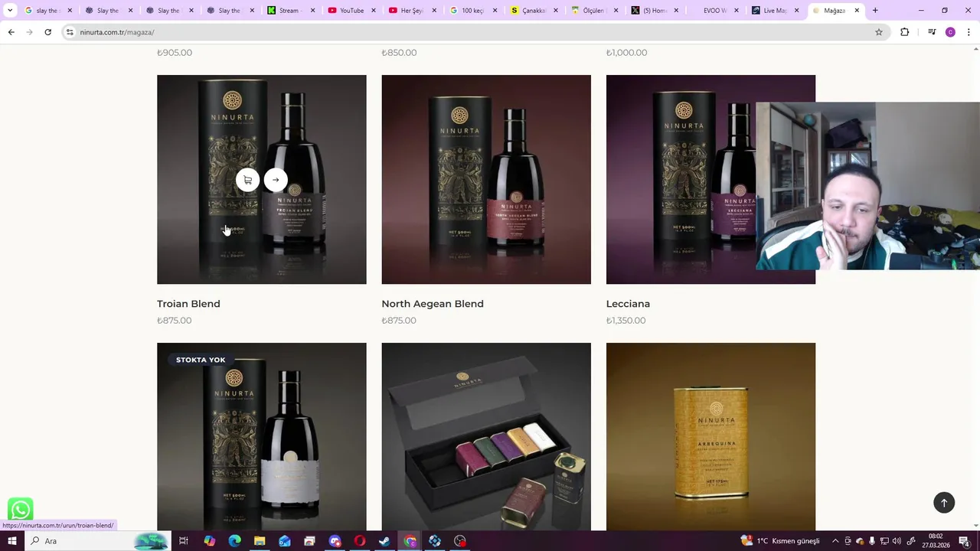The image size is (980, 551).
Task: Close the Mağaza tab
Action: (x=857, y=11)
